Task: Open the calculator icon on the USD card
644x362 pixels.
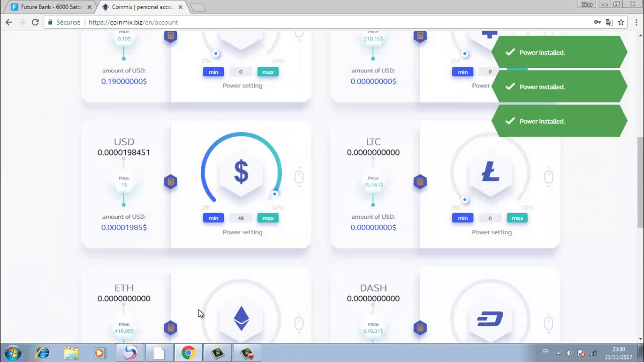Action: (x=171, y=182)
